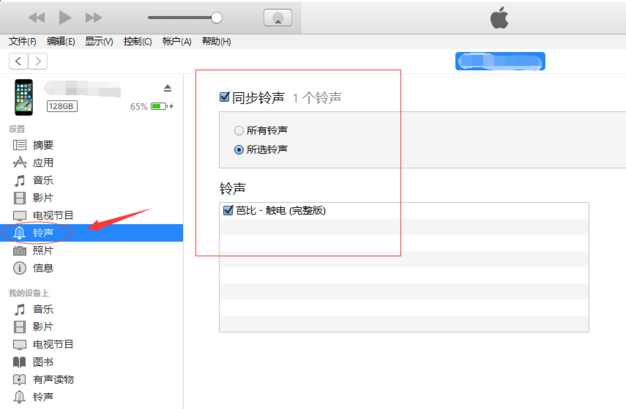Click the 应用 App Store icon
Screen dimensions: 626x409
tap(20, 163)
